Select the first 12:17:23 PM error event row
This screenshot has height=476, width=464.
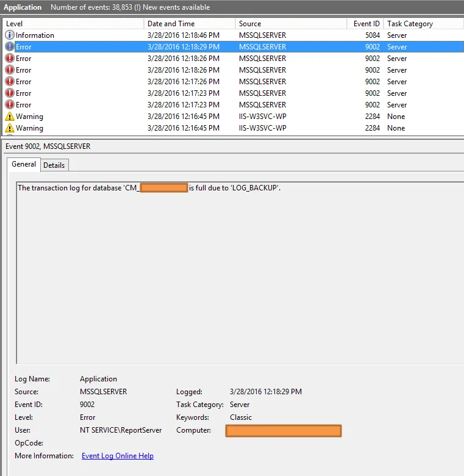coord(233,93)
